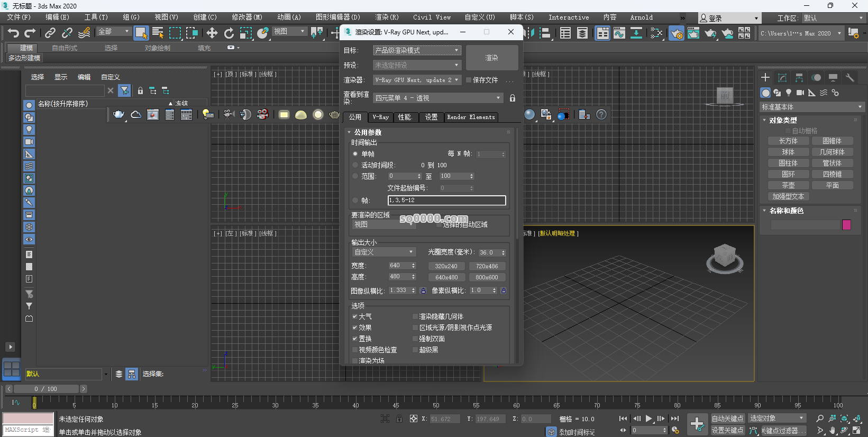This screenshot has width=868, height=437.
Task: Open the Create panel plus icon
Action: tap(765, 78)
